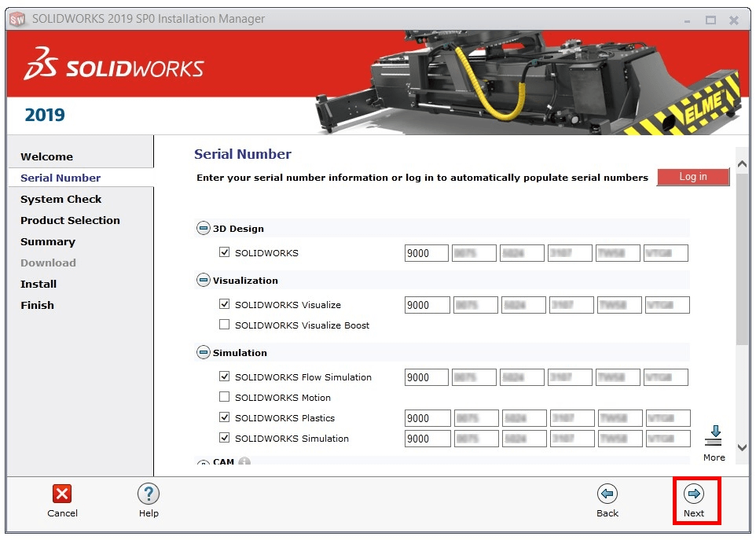Uncheck the SOLIDWORKS 3D Design checkbox
The image size is (756, 540).
click(224, 252)
